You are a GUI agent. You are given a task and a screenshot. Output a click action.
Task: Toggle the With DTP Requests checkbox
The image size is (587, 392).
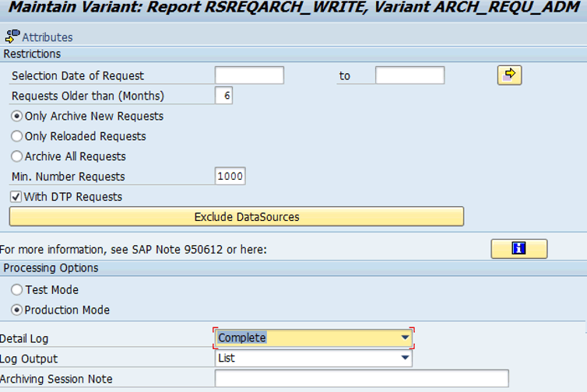16,197
